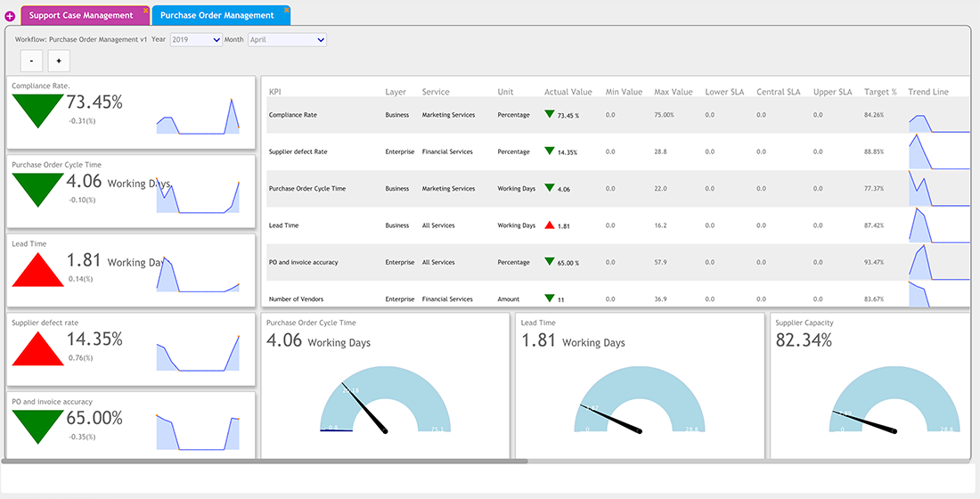
Task: Close the Support Case Management tab
Action: [146, 10]
